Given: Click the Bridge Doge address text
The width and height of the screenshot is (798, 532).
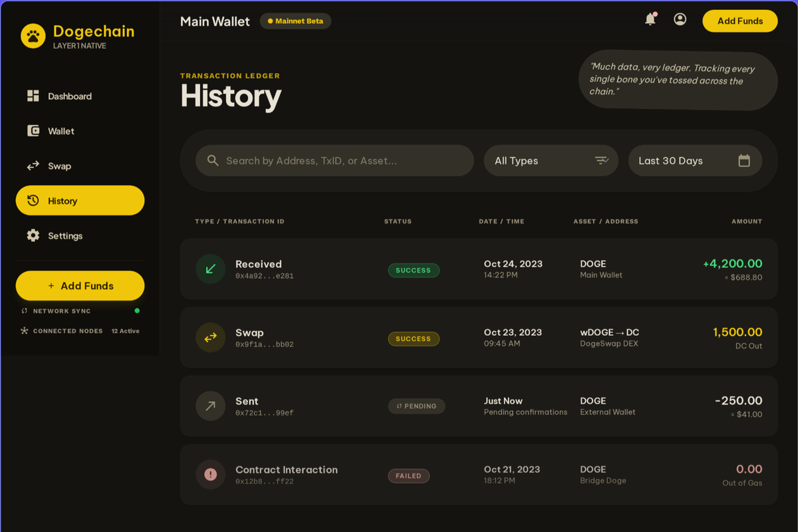Looking at the screenshot, I should [x=602, y=480].
